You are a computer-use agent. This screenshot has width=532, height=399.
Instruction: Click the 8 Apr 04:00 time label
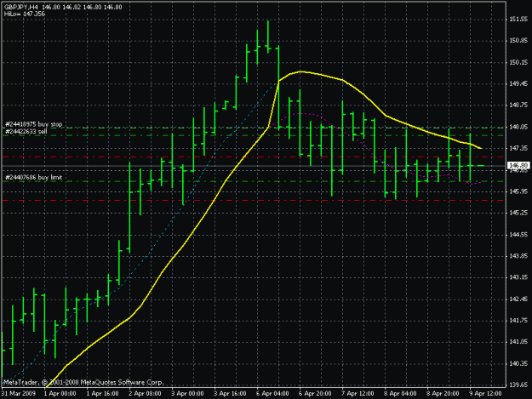coord(400,394)
